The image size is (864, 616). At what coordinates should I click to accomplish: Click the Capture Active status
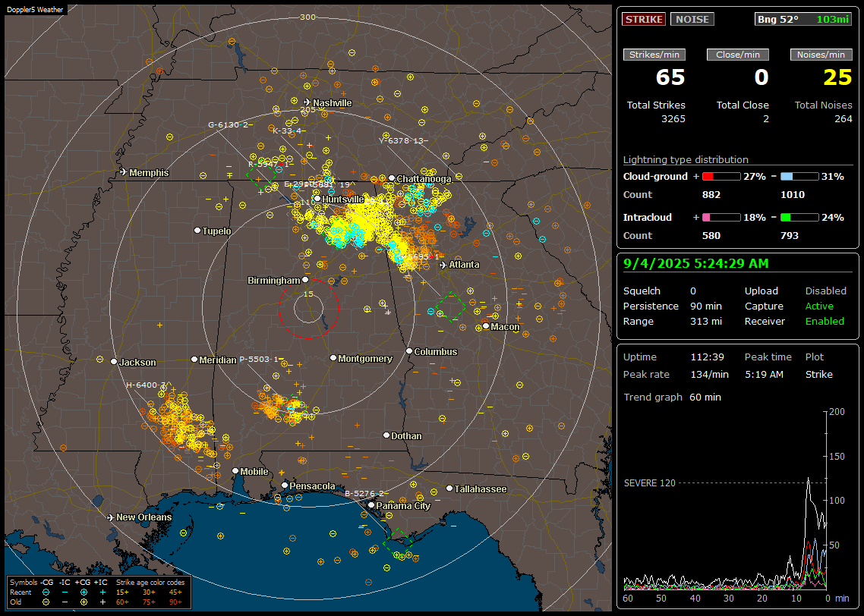tap(819, 306)
